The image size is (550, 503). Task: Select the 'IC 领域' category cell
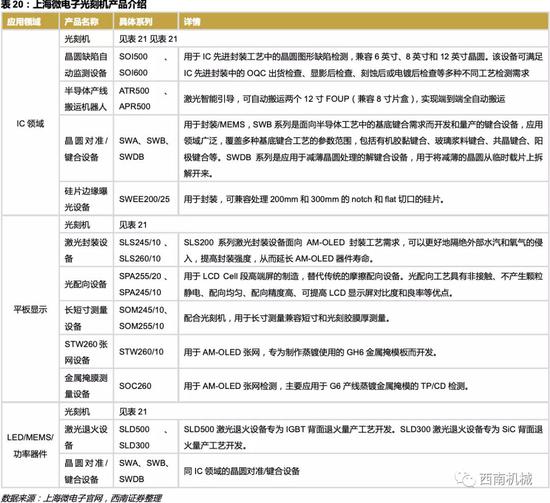click(x=30, y=123)
